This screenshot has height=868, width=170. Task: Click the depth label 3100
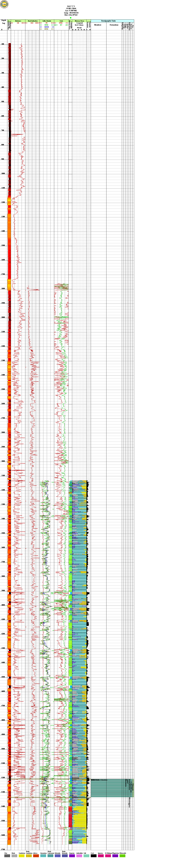(x=3, y=475)
